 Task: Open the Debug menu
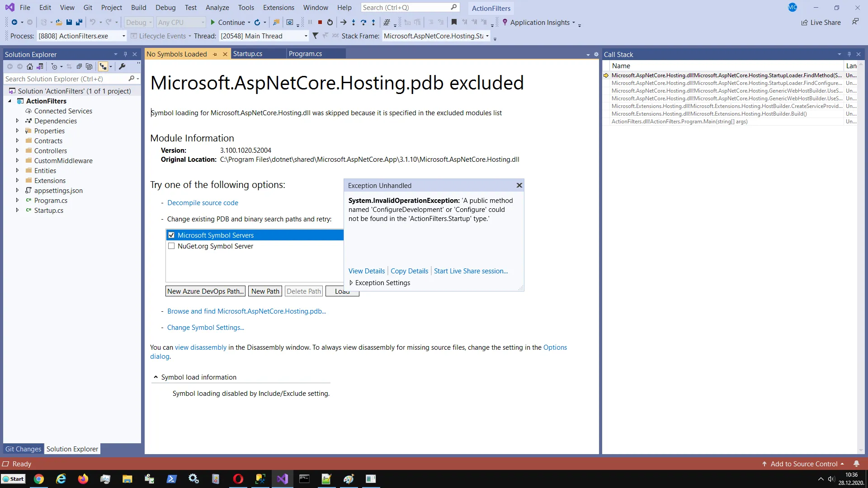tap(165, 8)
